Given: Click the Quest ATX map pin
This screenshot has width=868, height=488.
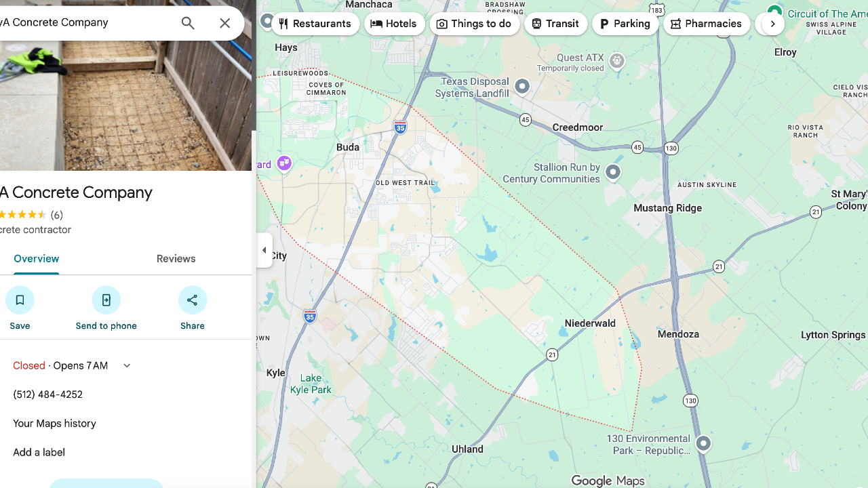Looking at the screenshot, I should [616, 61].
